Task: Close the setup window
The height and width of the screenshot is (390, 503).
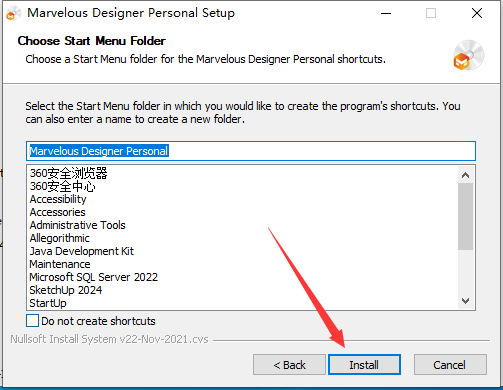Action: pyautogui.click(x=477, y=13)
